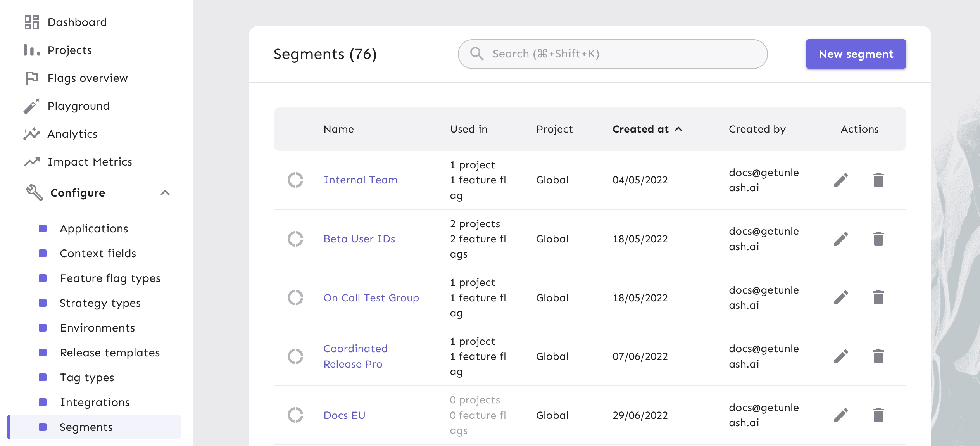Open the Coordinated Release Pro segment
The image size is (980, 446).
[x=355, y=356]
